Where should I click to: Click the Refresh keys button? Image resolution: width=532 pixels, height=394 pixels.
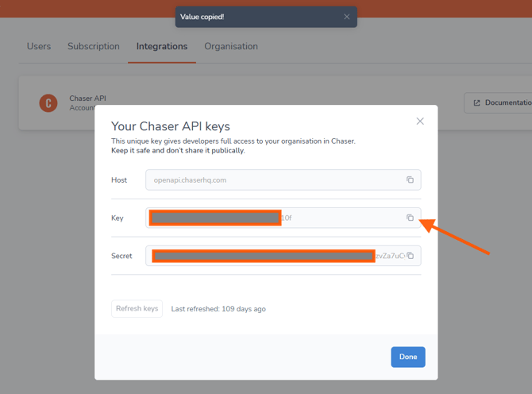point(137,308)
